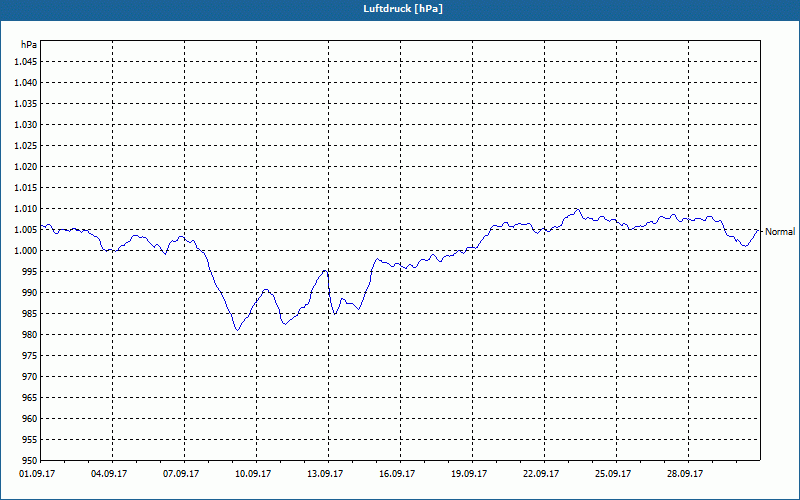The image size is (800, 500).
Task: Select the 960 axis value
Action: pyautogui.click(x=30, y=419)
